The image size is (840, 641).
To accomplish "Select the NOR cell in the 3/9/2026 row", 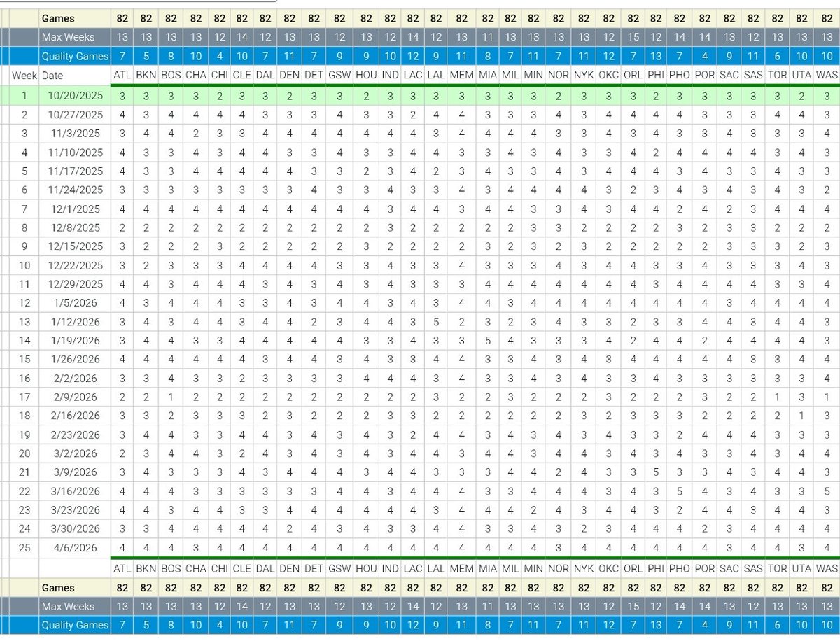I will (558, 472).
